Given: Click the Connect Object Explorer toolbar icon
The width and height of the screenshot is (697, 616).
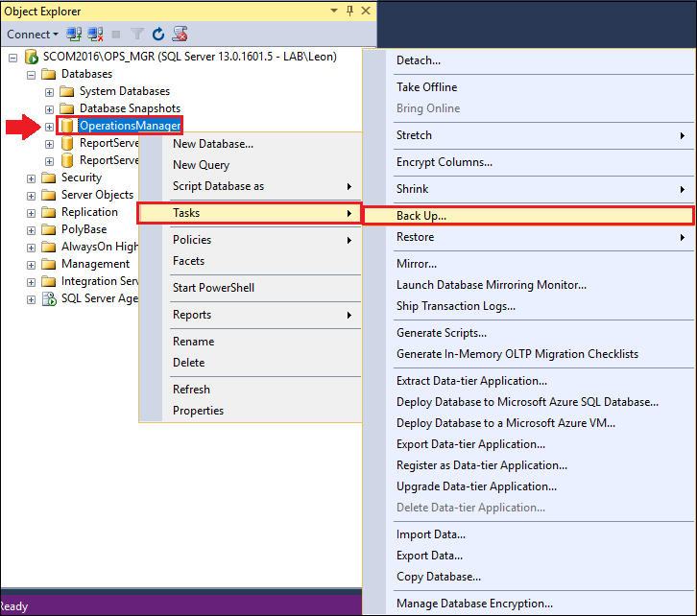Looking at the screenshot, I should (x=74, y=35).
